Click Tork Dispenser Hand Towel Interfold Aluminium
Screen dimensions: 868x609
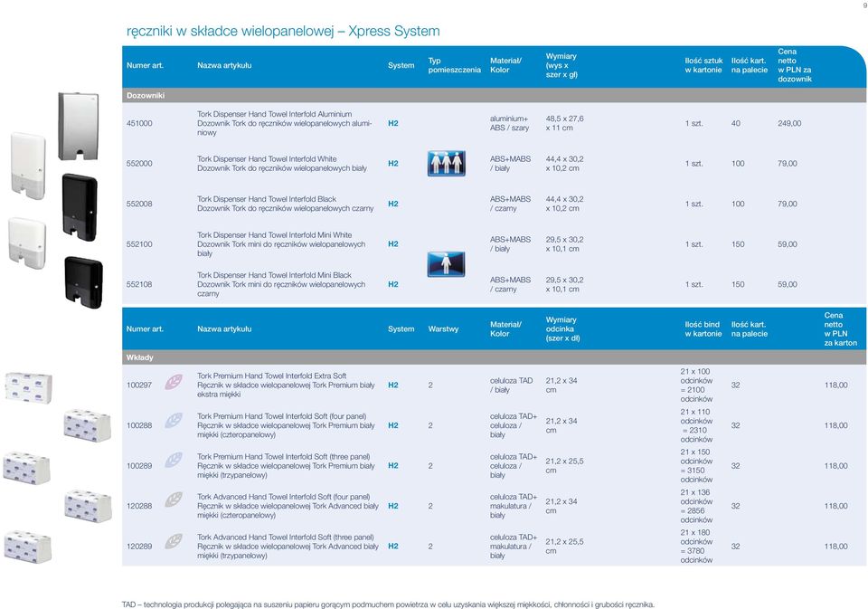coord(275,114)
